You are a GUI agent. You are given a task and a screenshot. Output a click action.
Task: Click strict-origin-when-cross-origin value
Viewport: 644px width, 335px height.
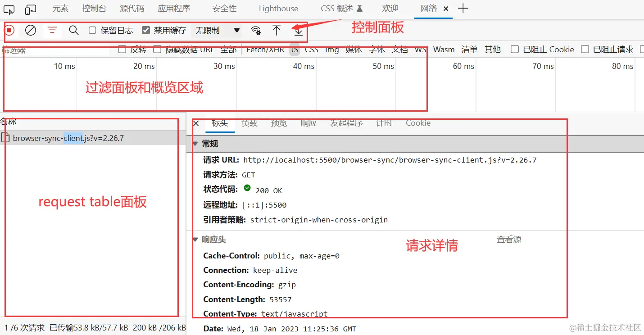[x=319, y=220]
